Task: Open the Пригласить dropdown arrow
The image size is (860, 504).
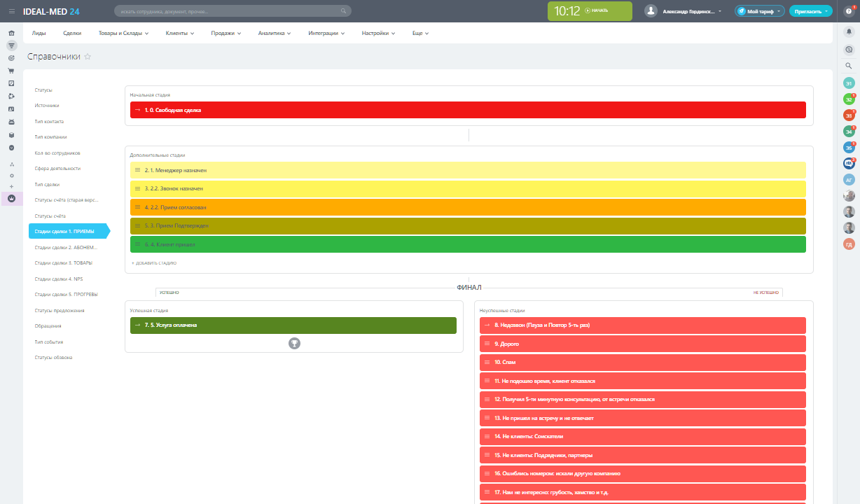Action: [826, 11]
